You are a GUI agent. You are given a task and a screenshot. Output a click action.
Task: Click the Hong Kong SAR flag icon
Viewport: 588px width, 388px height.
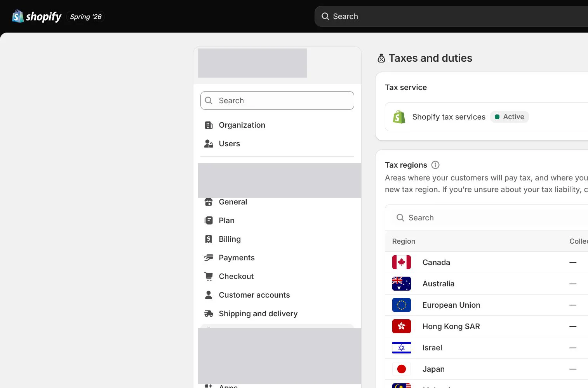click(402, 326)
